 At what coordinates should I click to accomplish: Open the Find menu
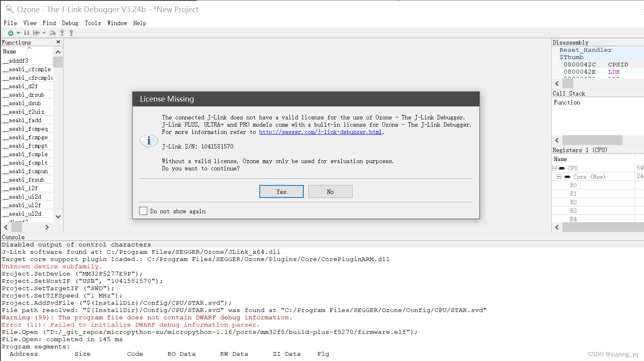[x=49, y=23]
